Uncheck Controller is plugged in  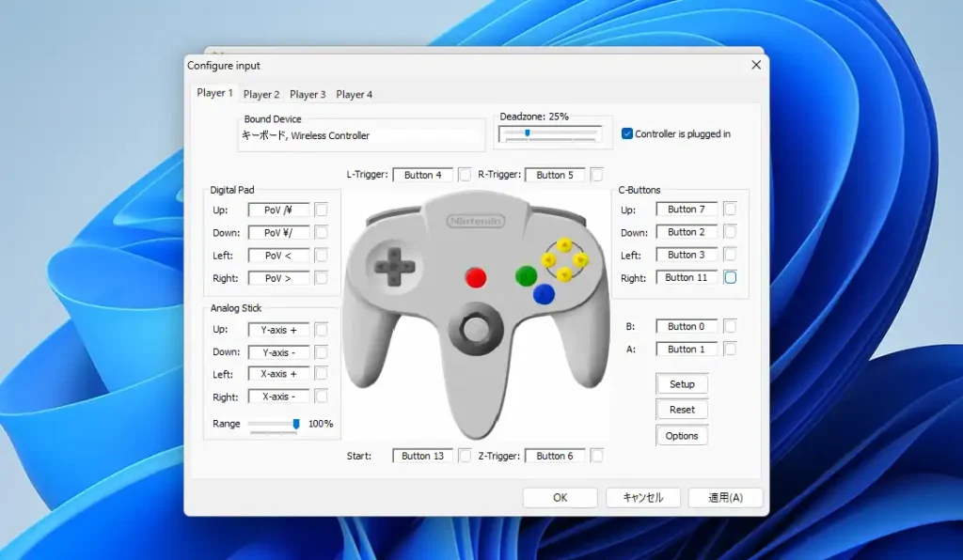[625, 133]
